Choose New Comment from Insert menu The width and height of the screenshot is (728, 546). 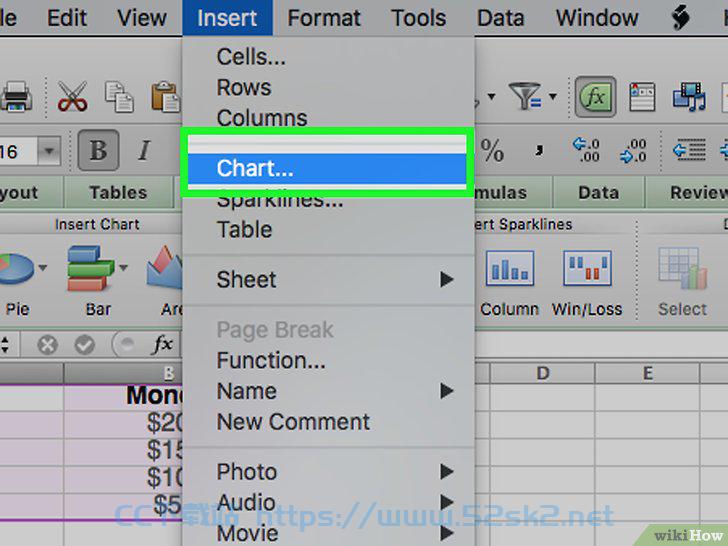point(329,422)
